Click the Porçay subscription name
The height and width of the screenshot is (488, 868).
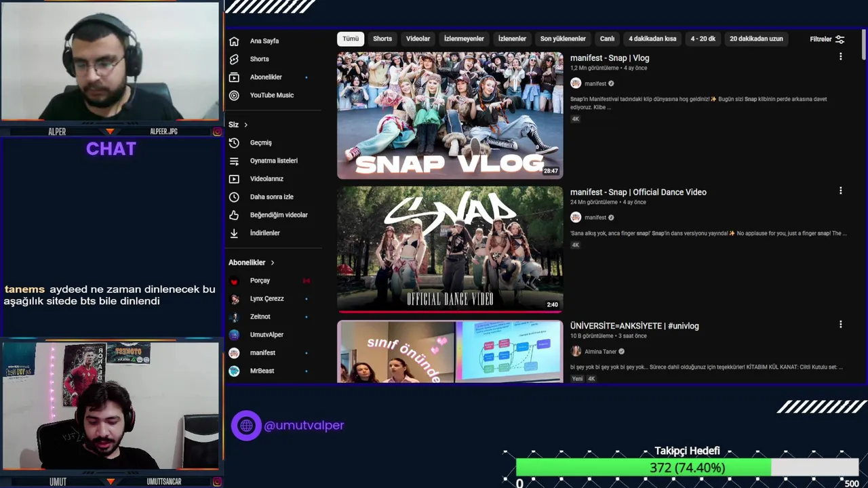pos(260,281)
